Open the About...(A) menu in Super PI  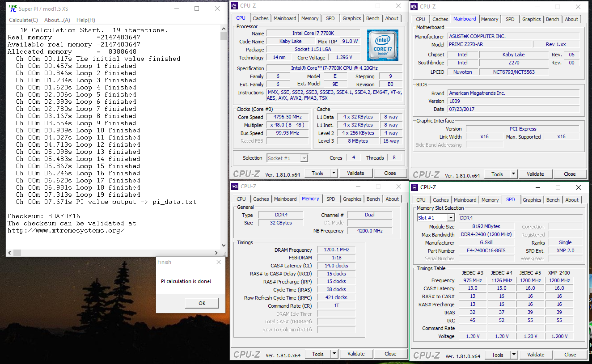coord(57,20)
